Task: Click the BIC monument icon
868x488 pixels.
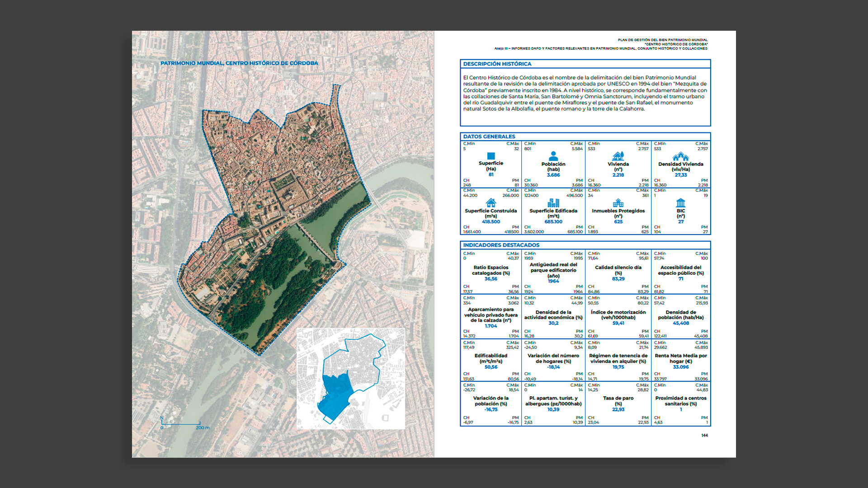Action: pos(680,203)
